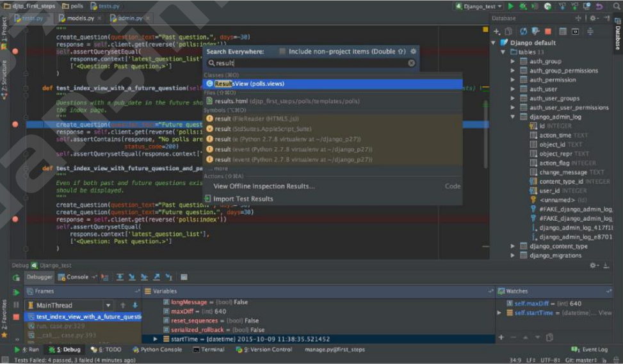Open the search magnifier in the top right corner

point(616,6)
